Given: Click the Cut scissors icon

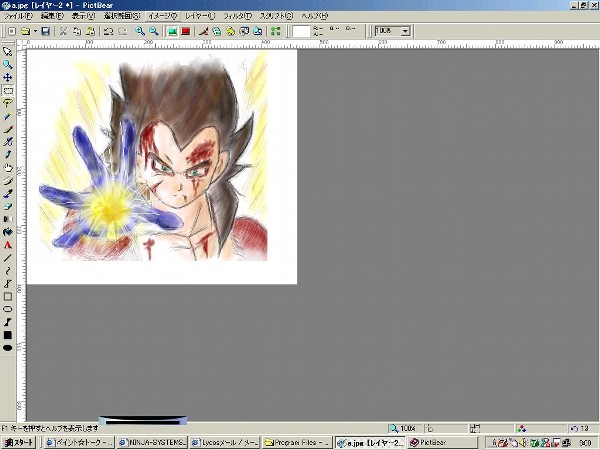Looking at the screenshot, I should 63,31.
